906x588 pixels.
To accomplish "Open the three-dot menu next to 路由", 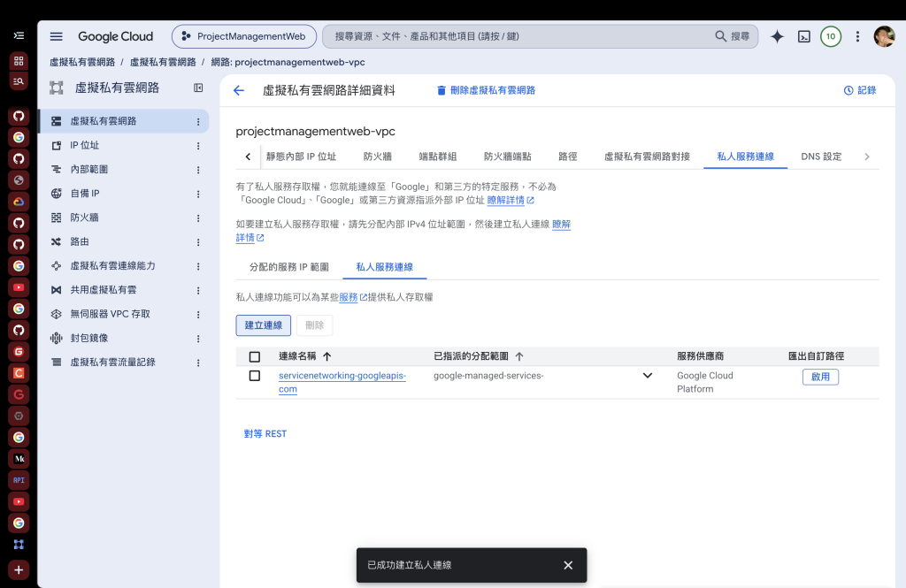I will (x=198, y=242).
